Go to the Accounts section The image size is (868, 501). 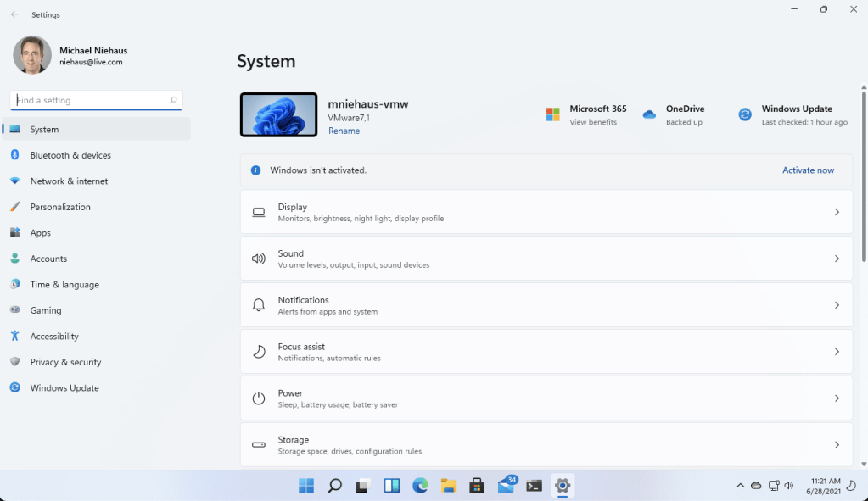(x=48, y=259)
